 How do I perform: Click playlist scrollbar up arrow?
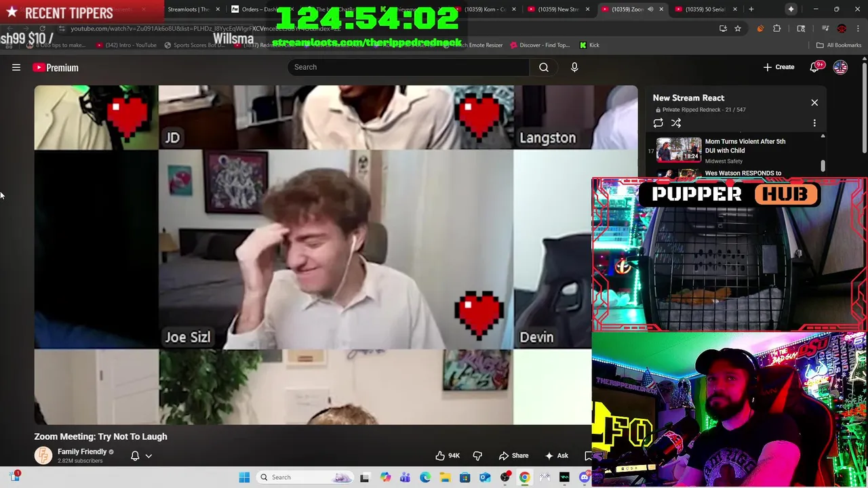(x=823, y=136)
